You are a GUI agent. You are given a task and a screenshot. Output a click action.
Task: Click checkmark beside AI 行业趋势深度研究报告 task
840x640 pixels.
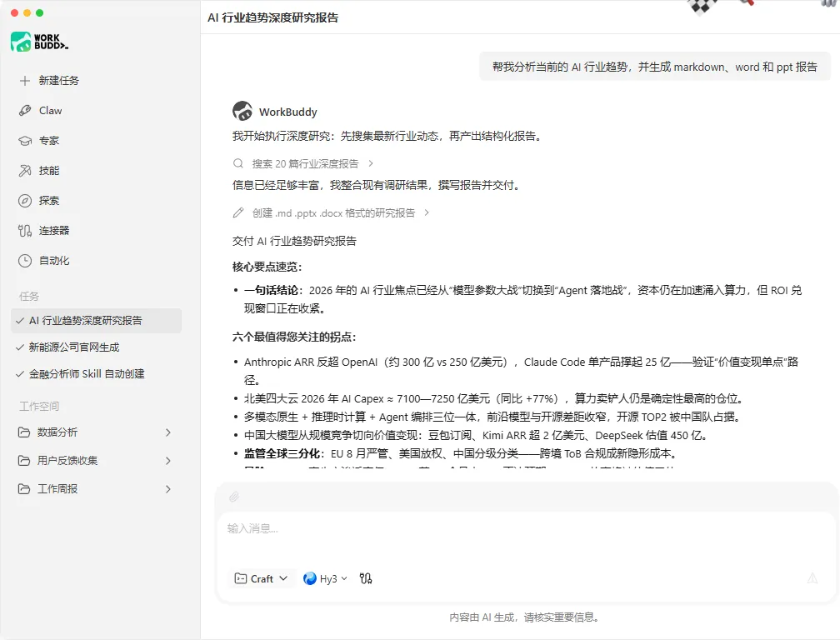point(20,321)
